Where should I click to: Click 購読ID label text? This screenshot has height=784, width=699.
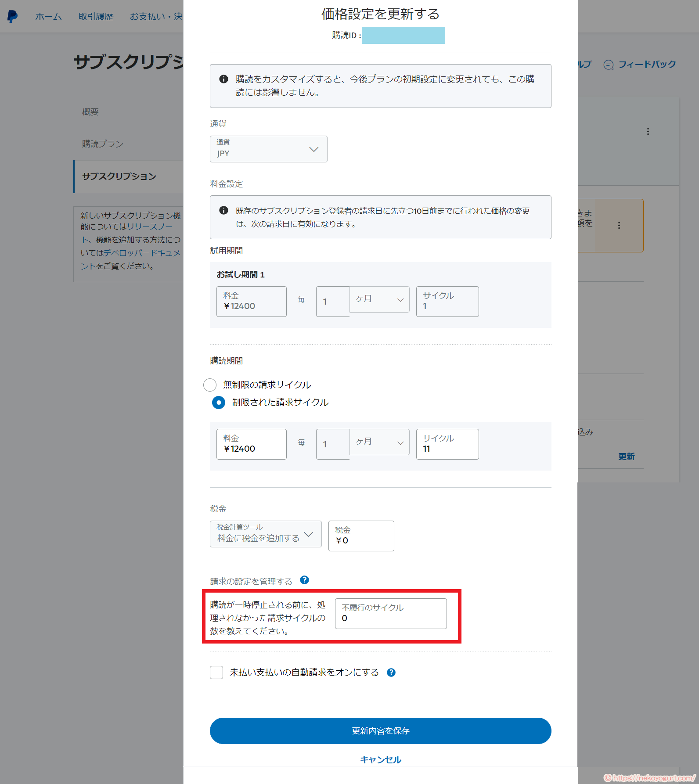point(346,35)
